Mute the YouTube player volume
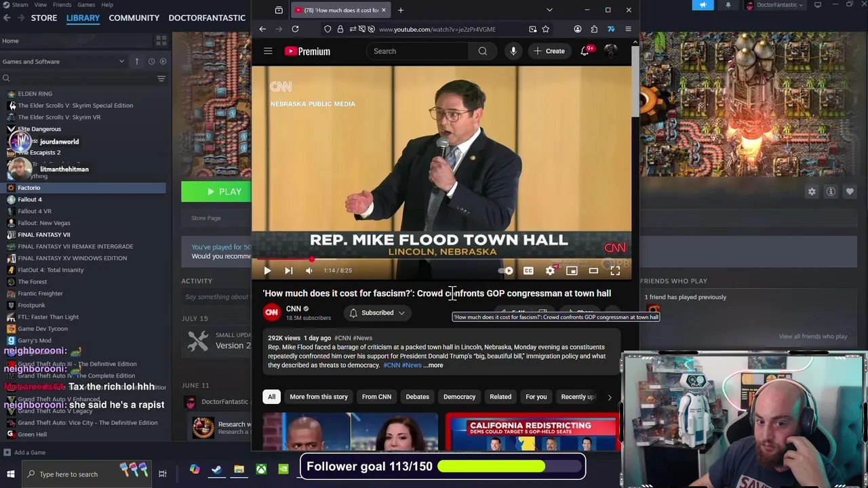 coord(309,270)
